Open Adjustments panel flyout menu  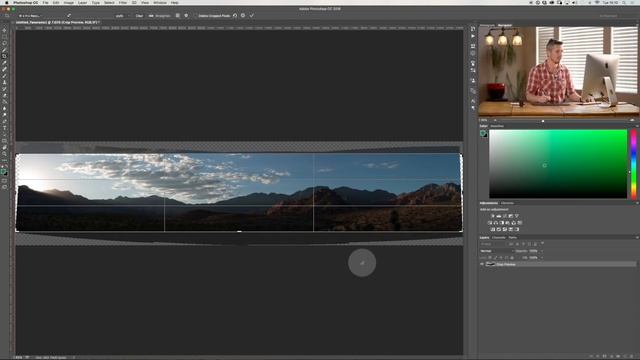click(x=638, y=203)
